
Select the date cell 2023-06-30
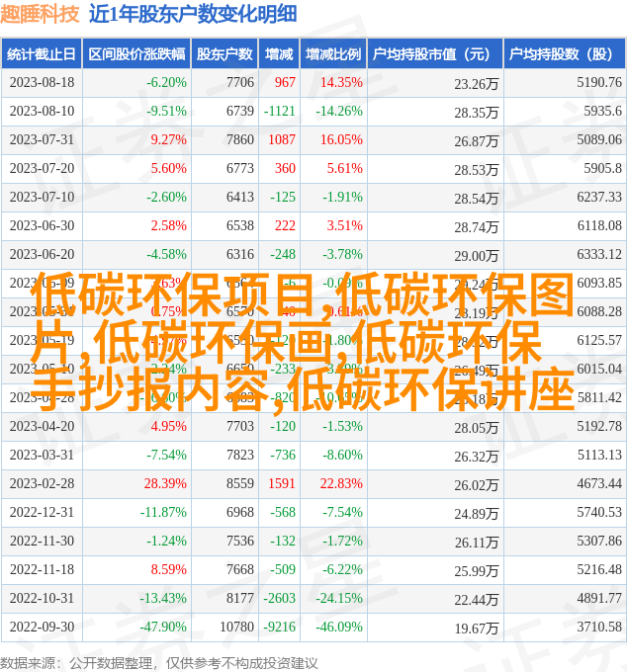(42, 226)
